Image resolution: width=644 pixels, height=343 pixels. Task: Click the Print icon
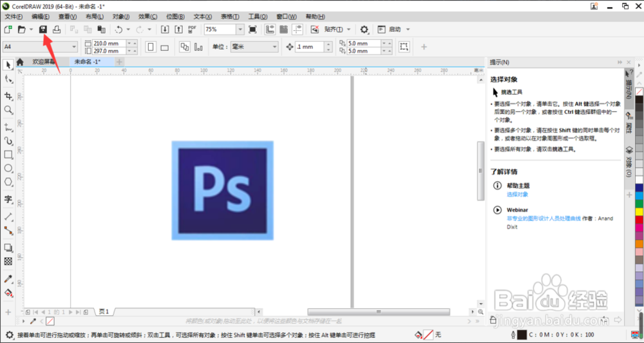click(57, 29)
